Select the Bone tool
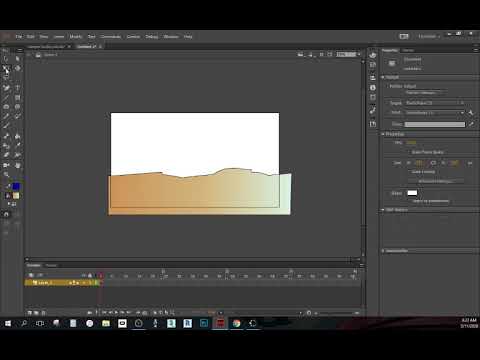480x360 pixels. [6, 136]
